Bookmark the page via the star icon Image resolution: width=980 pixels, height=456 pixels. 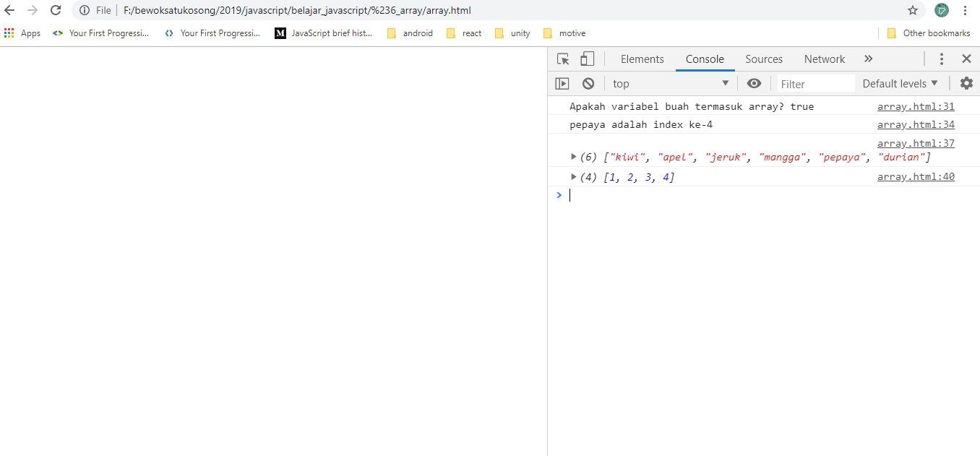(x=913, y=10)
